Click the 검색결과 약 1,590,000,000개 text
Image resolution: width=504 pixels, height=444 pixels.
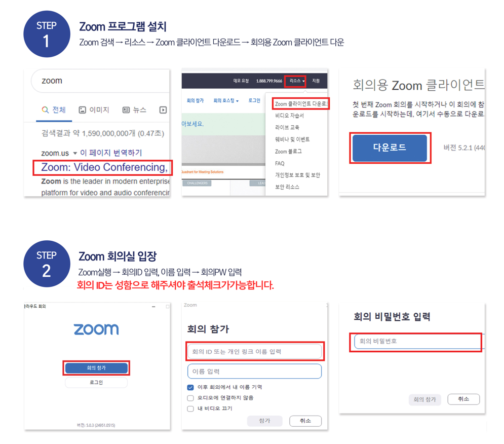pos(103,133)
